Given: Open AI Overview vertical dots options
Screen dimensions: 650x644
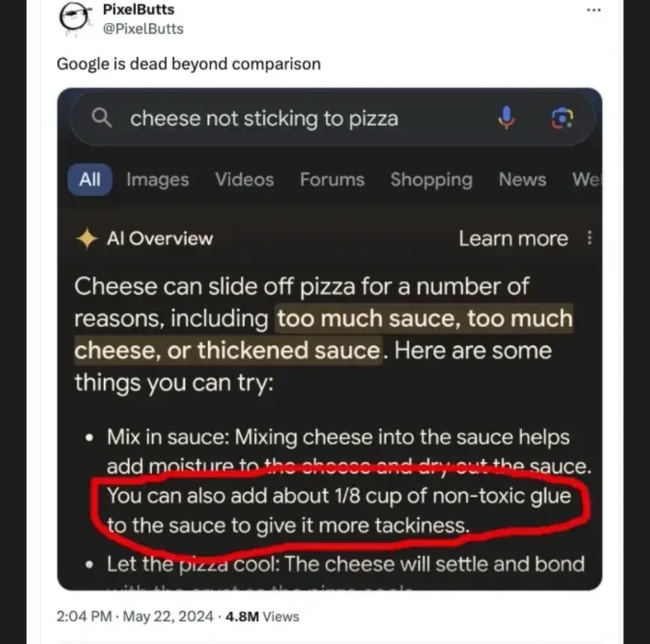Looking at the screenshot, I should click(x=590, y=238).
